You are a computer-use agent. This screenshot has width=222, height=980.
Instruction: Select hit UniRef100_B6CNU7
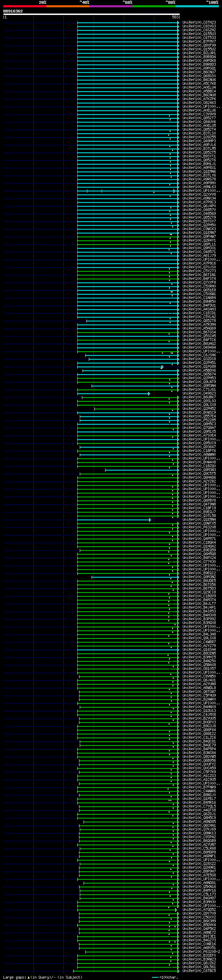(199, 72)
